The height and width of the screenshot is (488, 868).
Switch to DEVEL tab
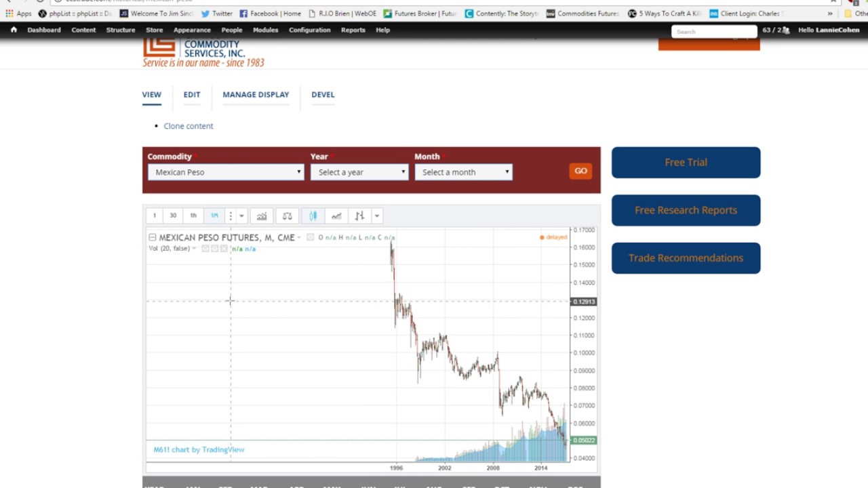tap(323, 95)
